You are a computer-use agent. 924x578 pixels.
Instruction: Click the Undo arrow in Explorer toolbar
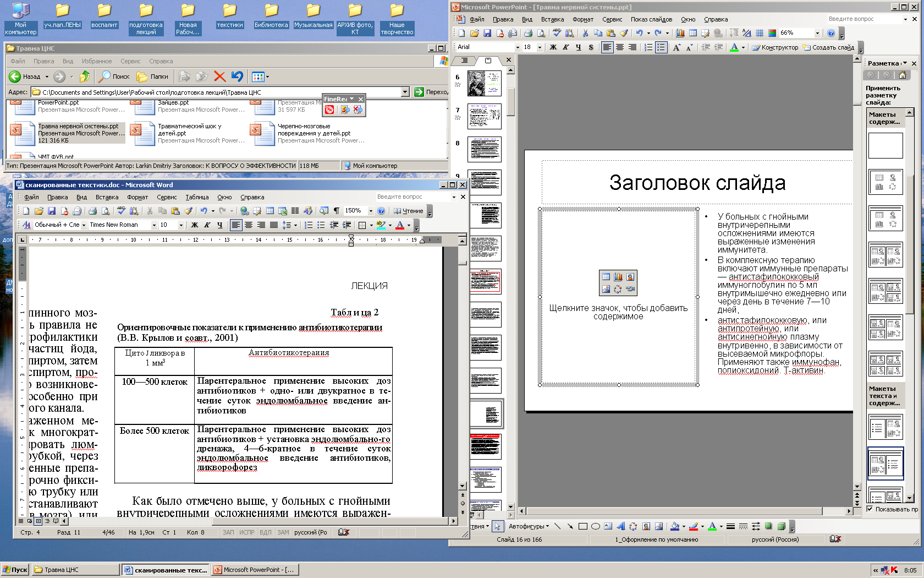pos(237,77)
